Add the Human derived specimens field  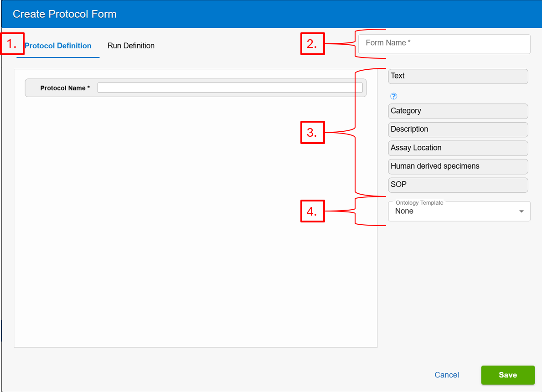click(x=458, y=166)
